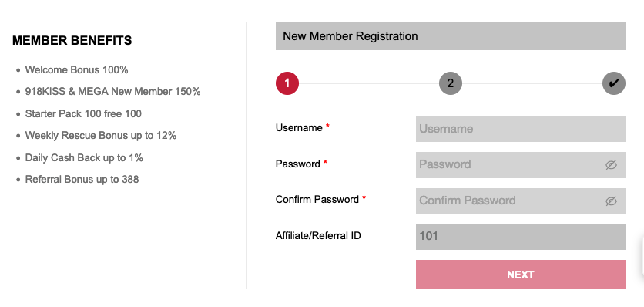Select the Affiliate/Referral ID label text
This screenshot has width=644, height=307.
[318, 236]
